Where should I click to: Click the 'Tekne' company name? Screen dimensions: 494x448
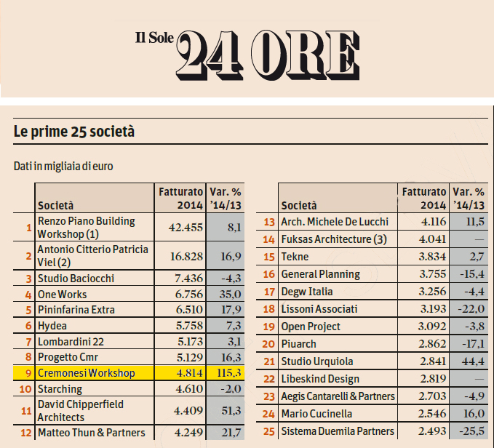click(295, 257)
